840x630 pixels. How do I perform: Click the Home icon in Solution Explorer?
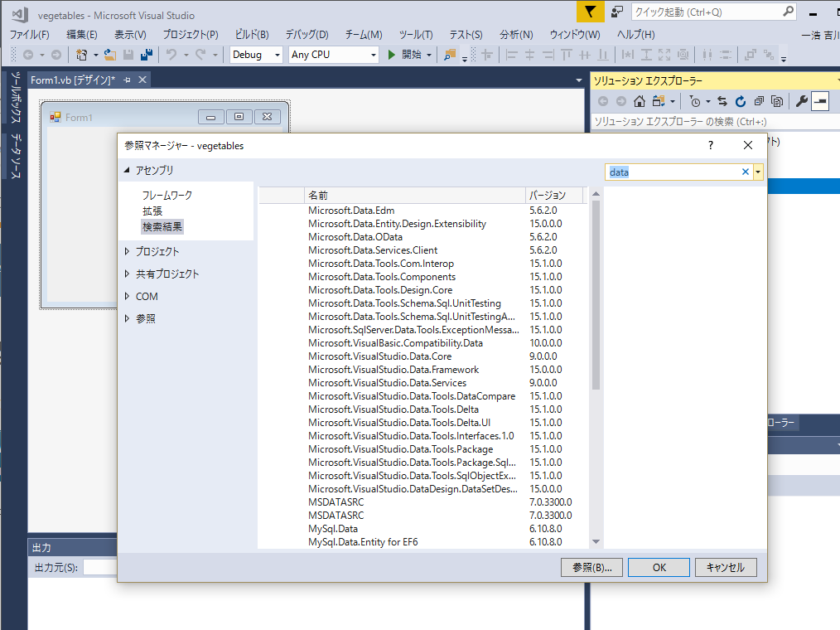click(640, 101)
